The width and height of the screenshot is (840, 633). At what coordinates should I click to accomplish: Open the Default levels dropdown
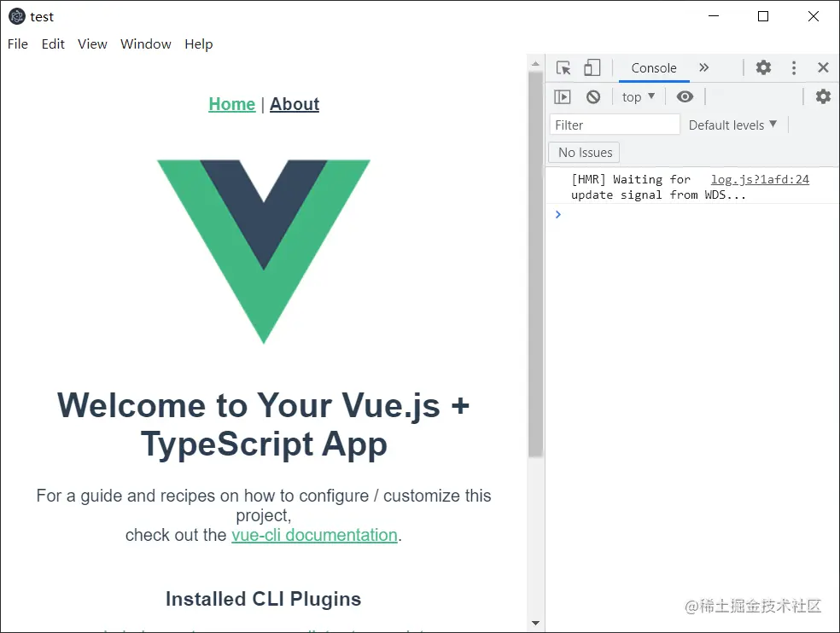tap(732, 125)
